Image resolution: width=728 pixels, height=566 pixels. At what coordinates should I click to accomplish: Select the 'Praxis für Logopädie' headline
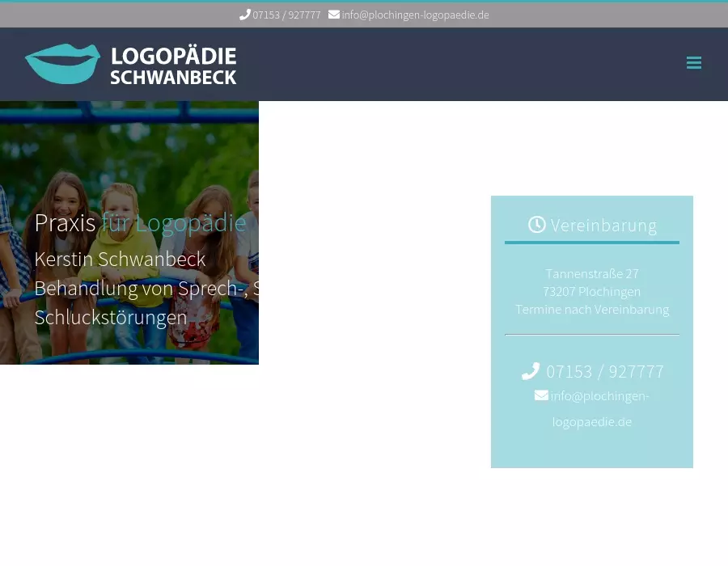coord(140,222)
